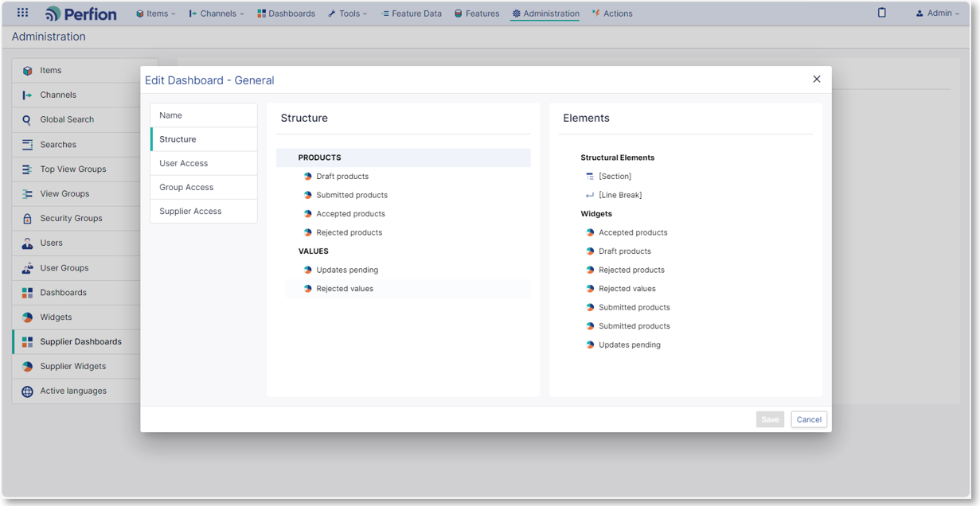980x506 pixels.
Task: Click pie icon beside Updates pending in Structure
Action: click(307, 271)
